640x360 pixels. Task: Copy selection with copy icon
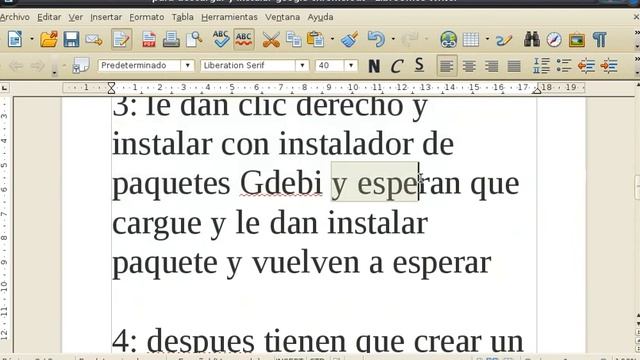[x=293, y=40]
